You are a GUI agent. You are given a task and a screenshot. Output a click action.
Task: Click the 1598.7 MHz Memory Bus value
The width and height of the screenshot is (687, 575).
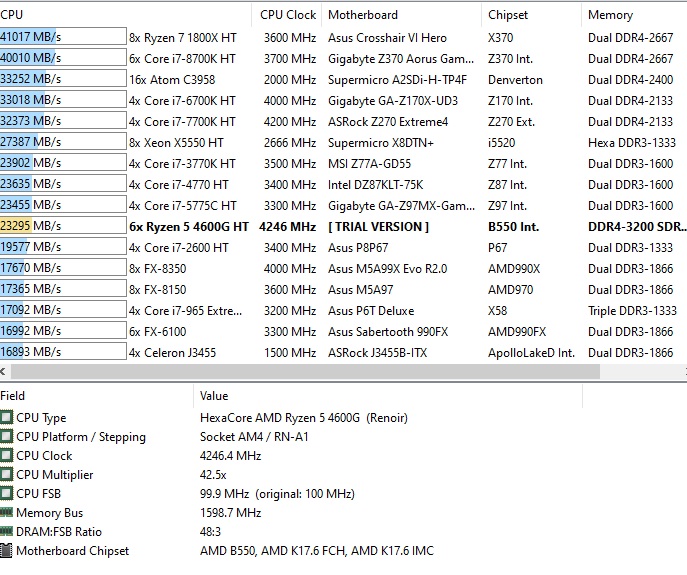230,513
